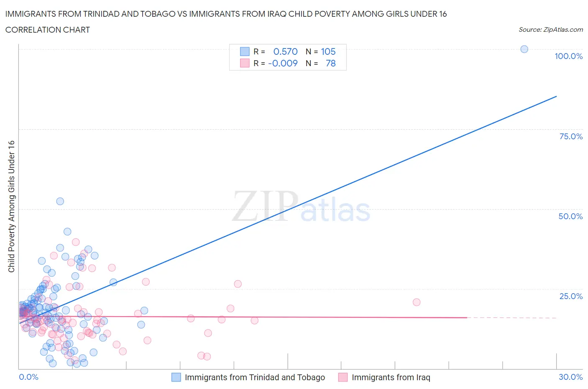Click the 100.0% y-axis label
This screenshot has height=389, width=588.
click(x=568, y=56)
